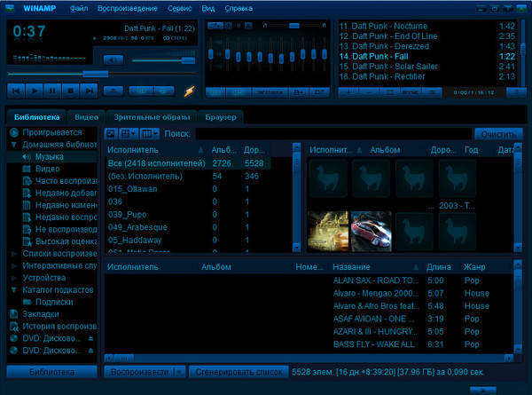The width and height of the screenshot is (532, 395).
Task: Eject the second DVD drive
Action: tap(91, 351)
